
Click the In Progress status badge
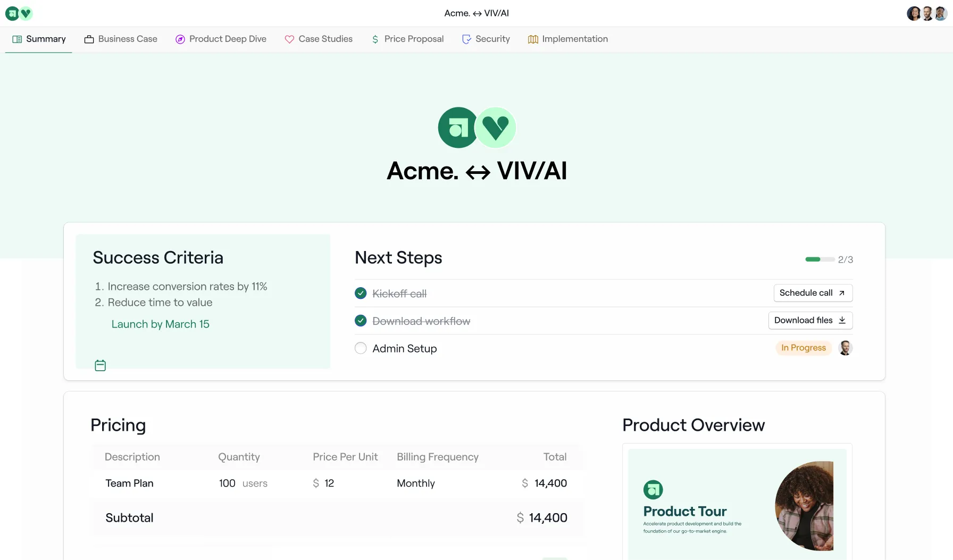pyautogui.click(x=803, y=348)
